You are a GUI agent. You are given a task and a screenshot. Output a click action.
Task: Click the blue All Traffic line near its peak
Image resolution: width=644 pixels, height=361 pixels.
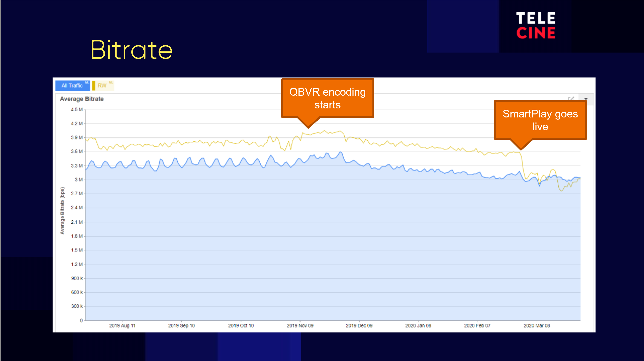tap(340, 152)
